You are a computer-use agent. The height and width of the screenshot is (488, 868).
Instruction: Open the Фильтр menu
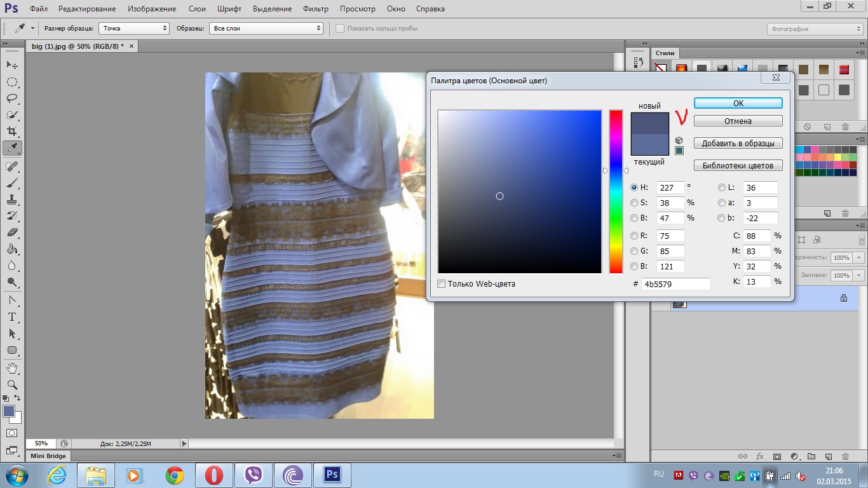pyautogui.click(x=316, y=9)
